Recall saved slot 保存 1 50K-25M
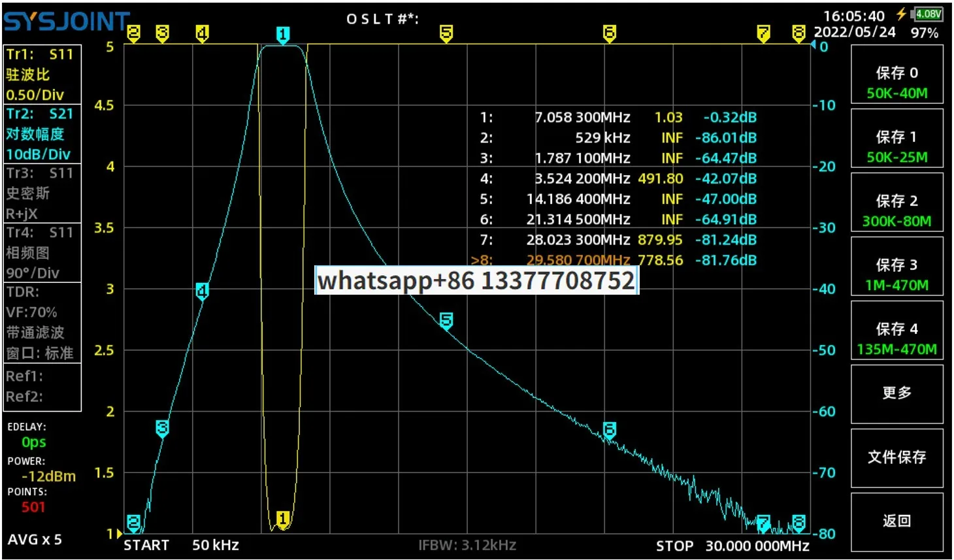The height and width of the screenshot is (560, 954). click(x=897, y=138)
